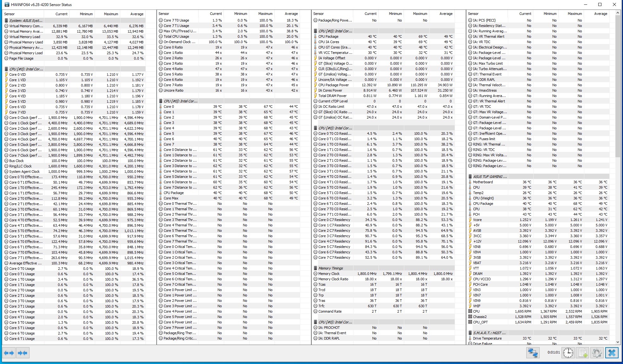Image resolution: width=623 pixels, height=364 pixels.
Task: Select the IA: PROCHOT row
Action: pyautogui.click(x=384, y=328)
